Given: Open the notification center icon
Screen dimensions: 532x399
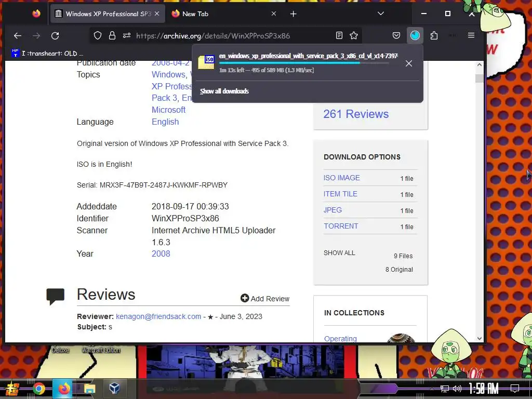Looking at the screenshot, I should pos(515,389).
